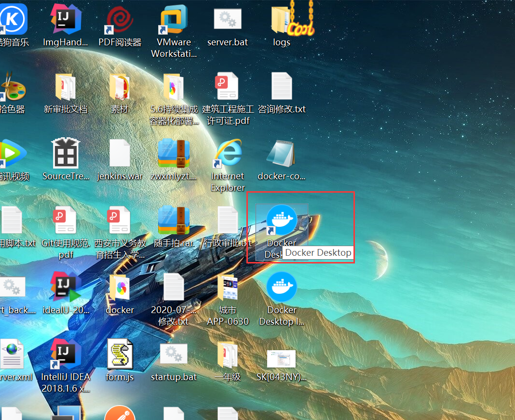This screenshot has height=420, width=515.
Task: Open the docker folder
Action: tap(120, 288)
